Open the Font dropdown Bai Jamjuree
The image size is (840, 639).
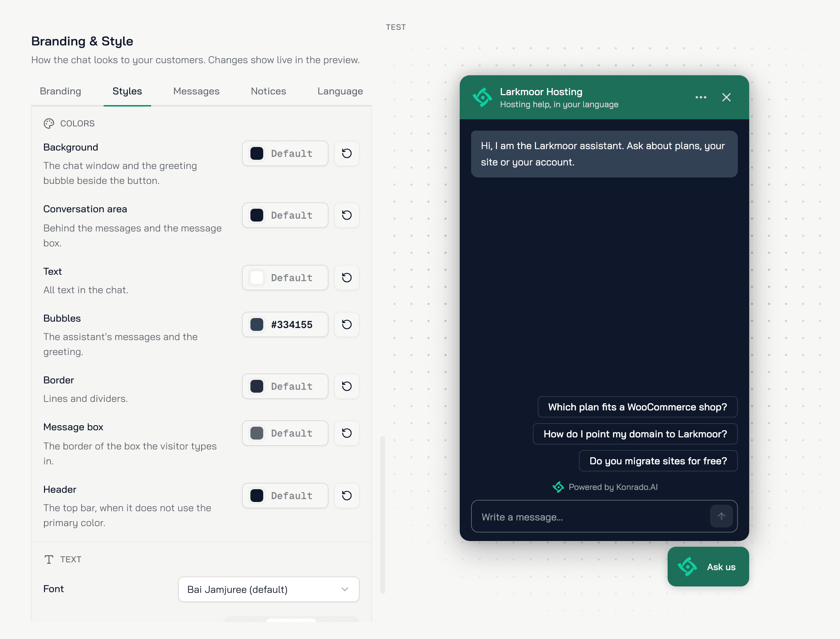pyautogui.click(x=269, y=590)
